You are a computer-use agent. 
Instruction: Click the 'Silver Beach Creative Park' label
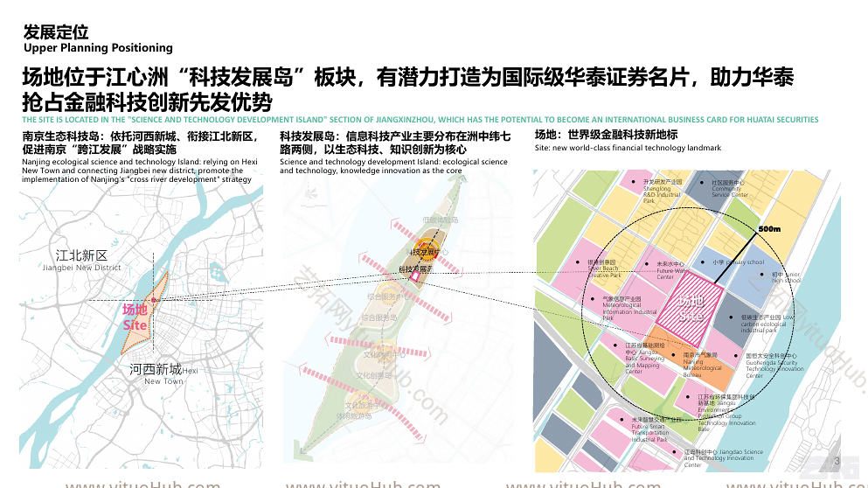click(603, 268)
